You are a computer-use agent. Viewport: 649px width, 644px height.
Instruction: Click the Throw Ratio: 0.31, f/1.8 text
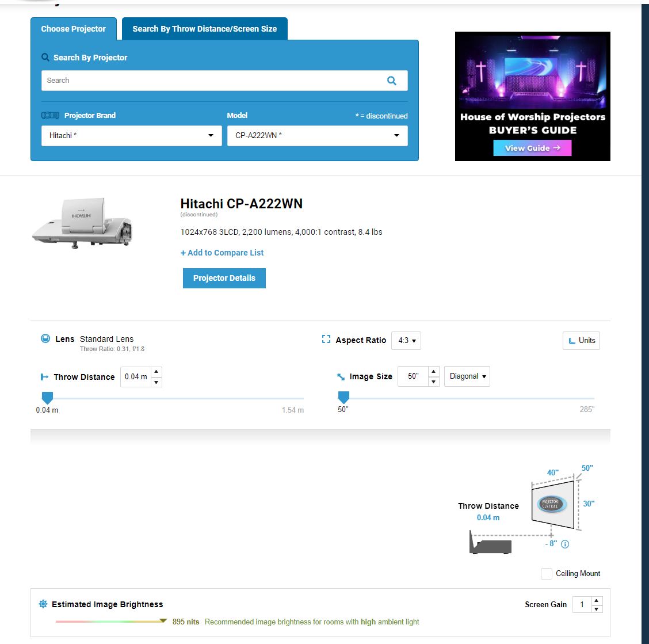[x=112, y=349]
